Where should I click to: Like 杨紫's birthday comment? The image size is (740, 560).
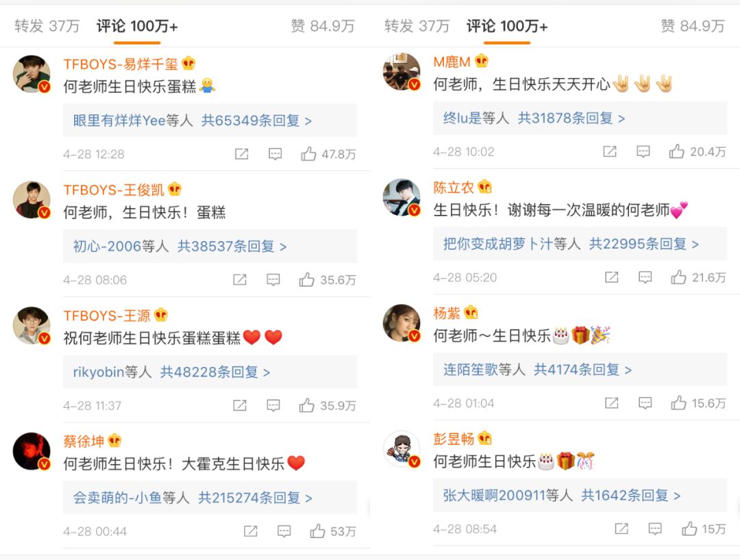click(x=678, y=403)
